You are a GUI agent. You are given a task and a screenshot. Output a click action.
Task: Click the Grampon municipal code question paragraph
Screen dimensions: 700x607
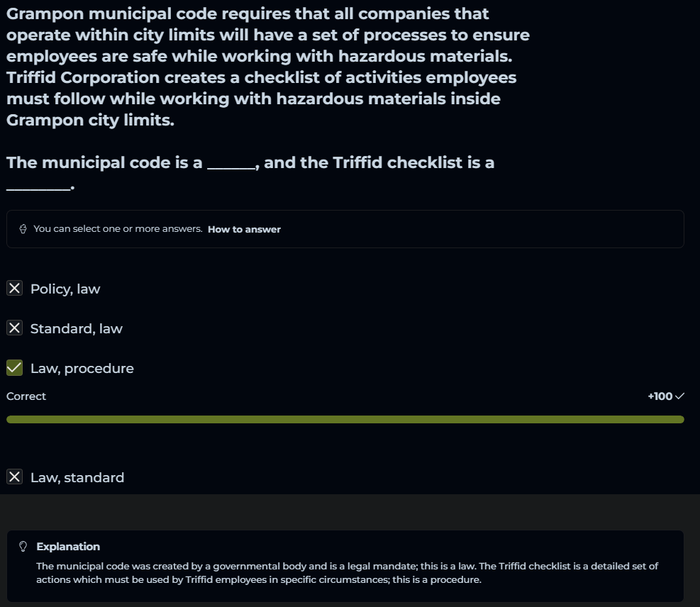[268, 67]
